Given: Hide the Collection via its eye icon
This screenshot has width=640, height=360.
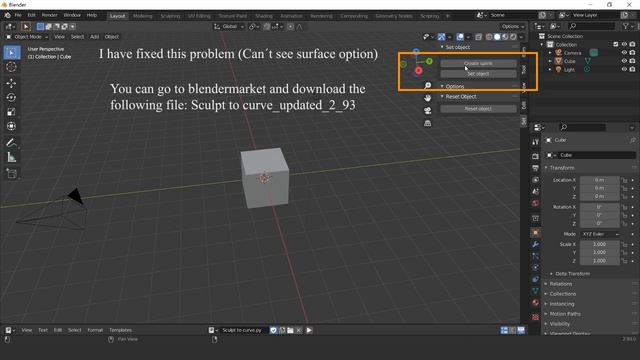Looking at the screenshot, I should tap(624, 44).
